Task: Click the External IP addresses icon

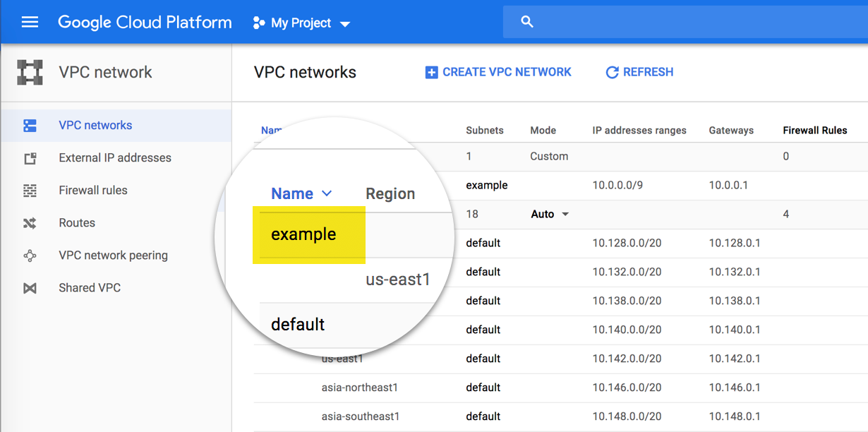Action: pyautogui.click(x=30, y=157)
